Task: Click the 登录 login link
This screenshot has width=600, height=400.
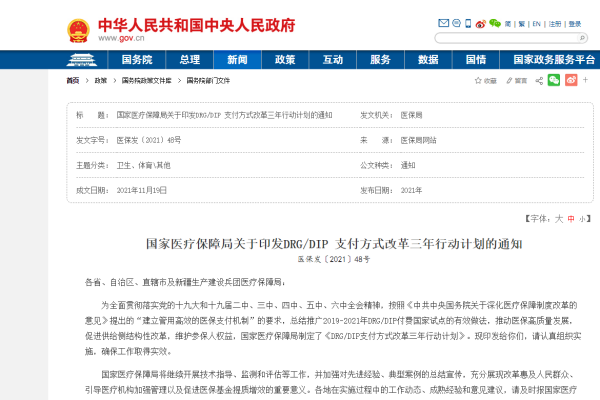Action: click(575, 24)
